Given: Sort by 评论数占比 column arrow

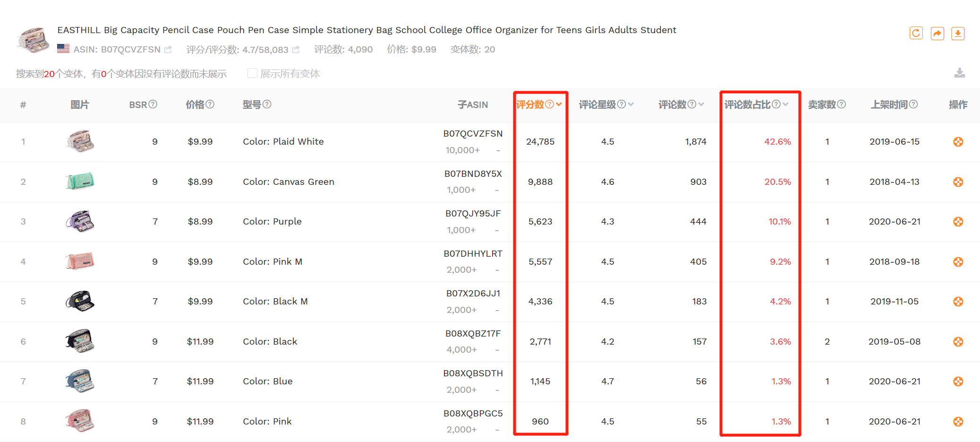Looking at the screenshot, I should (x=785, y=104).
